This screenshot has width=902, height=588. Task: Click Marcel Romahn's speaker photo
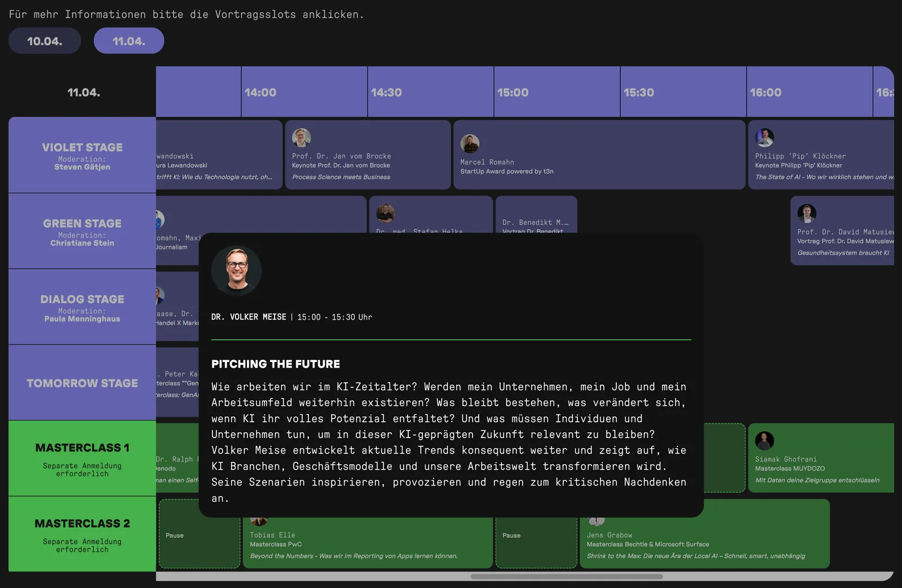tap(470, 144)
